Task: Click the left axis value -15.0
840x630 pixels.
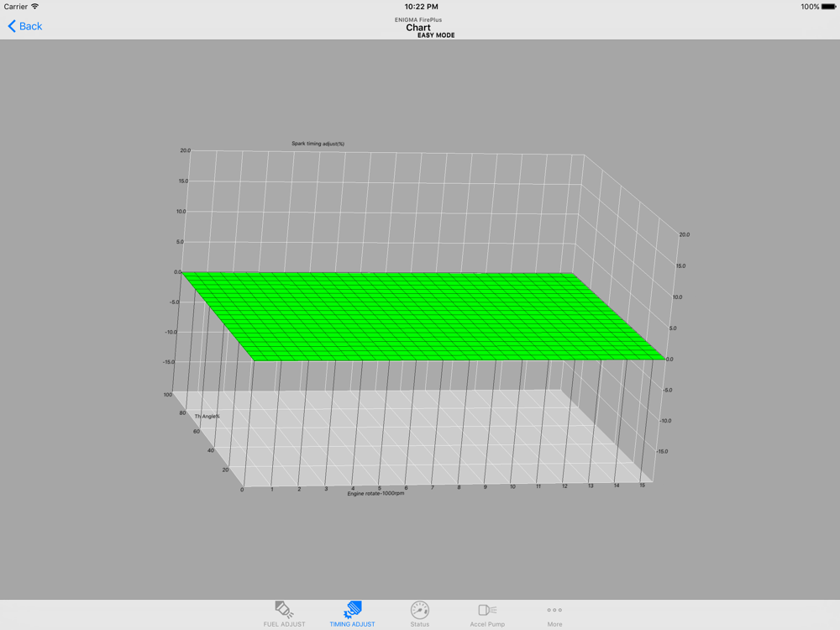Action: coord(169,362)
